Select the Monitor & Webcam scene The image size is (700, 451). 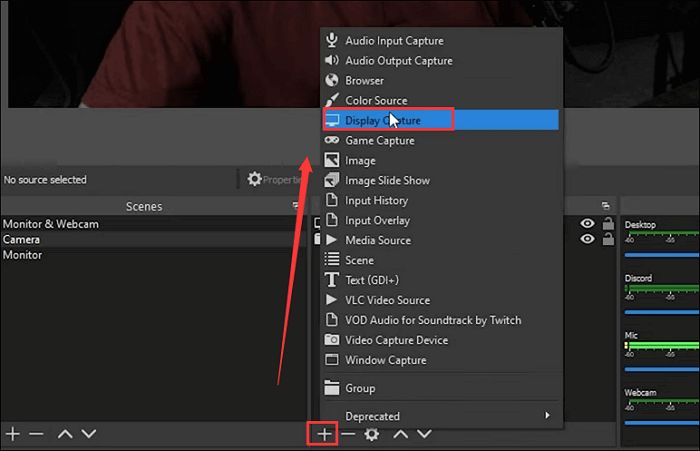coord(50,224)
